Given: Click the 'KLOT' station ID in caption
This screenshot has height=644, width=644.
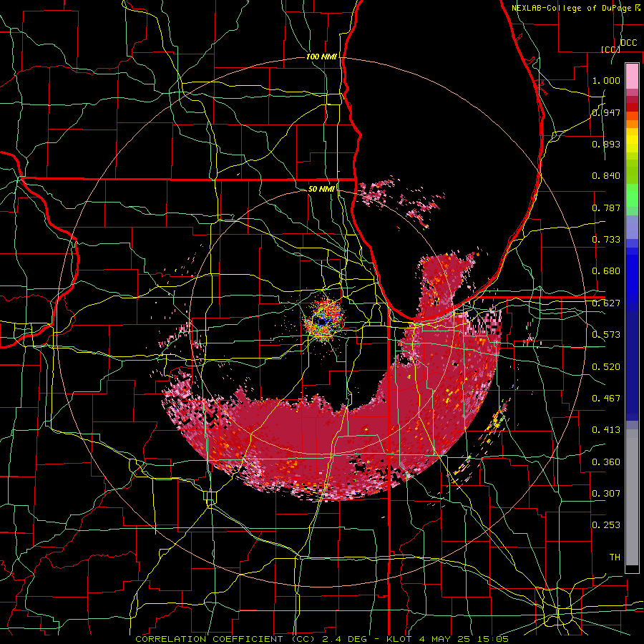Looking at the screenshot, I should point(399,639).
